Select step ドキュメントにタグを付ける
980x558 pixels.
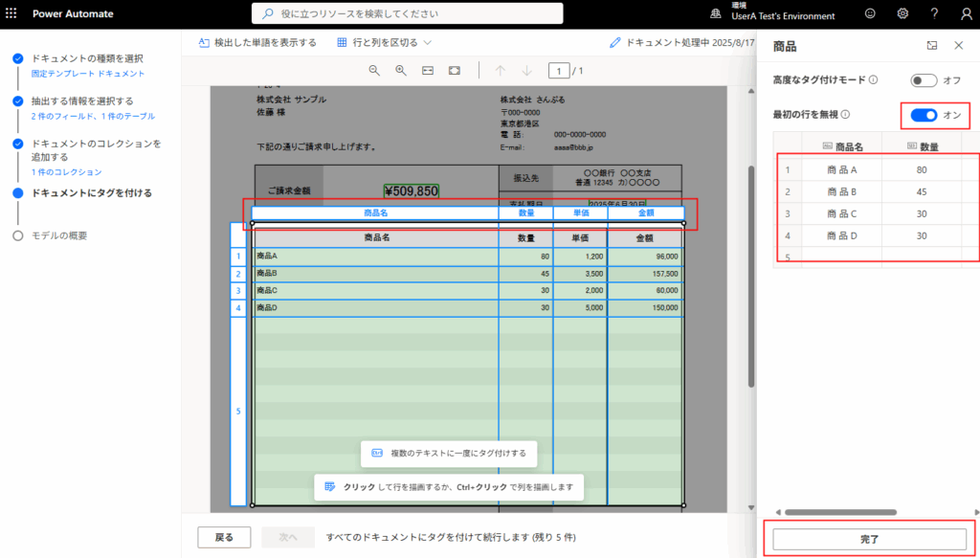coord(92,193)
